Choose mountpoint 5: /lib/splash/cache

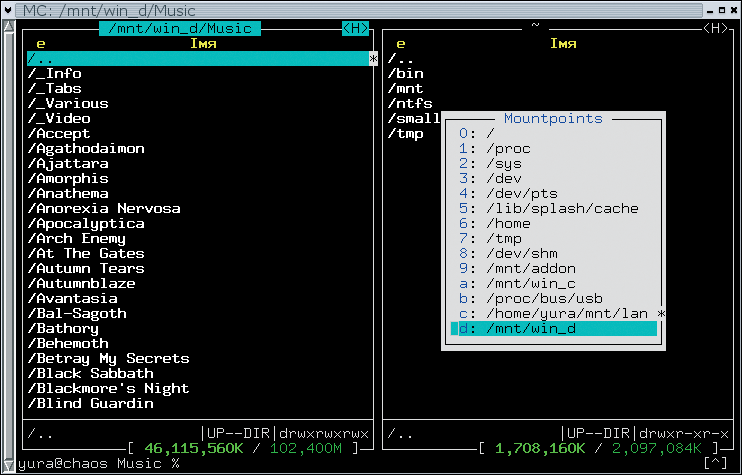click(553, 209)
